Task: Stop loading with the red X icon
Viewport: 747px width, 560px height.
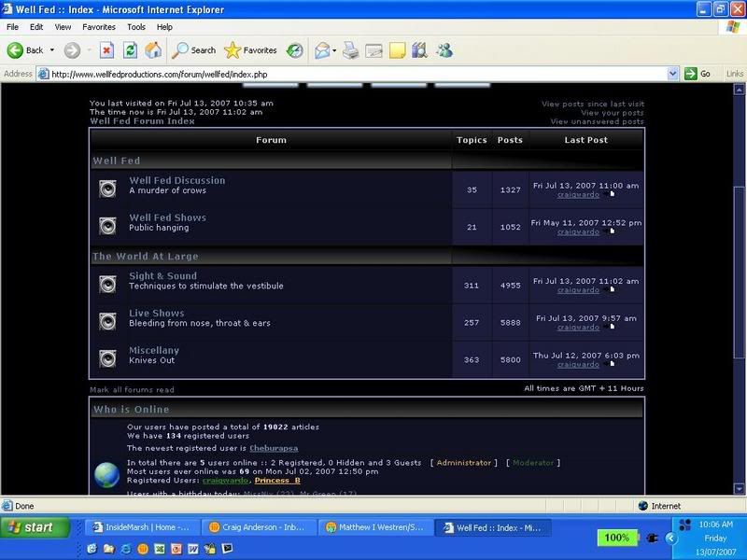Action: (x=106, y=50)
